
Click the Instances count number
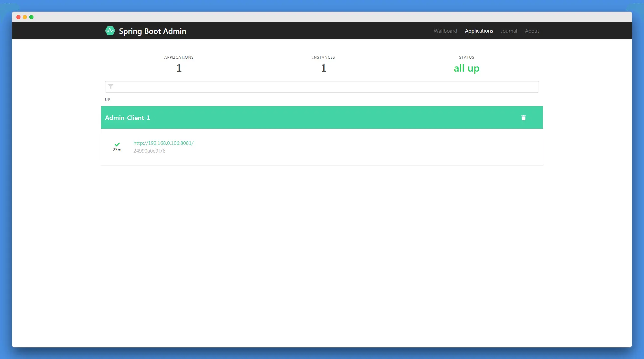click(323, 68)
